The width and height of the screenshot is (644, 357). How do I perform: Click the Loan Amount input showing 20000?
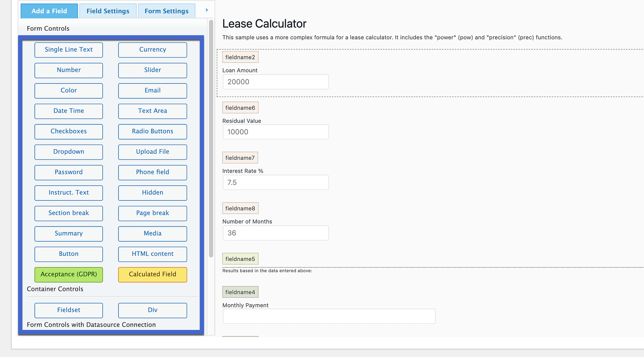pos(275,82)
